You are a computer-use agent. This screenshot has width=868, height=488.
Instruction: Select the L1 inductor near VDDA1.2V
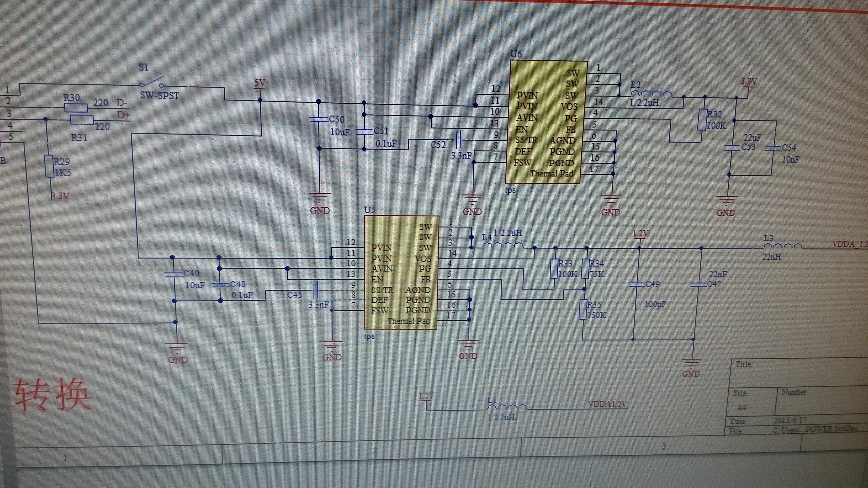click(507, 407)
